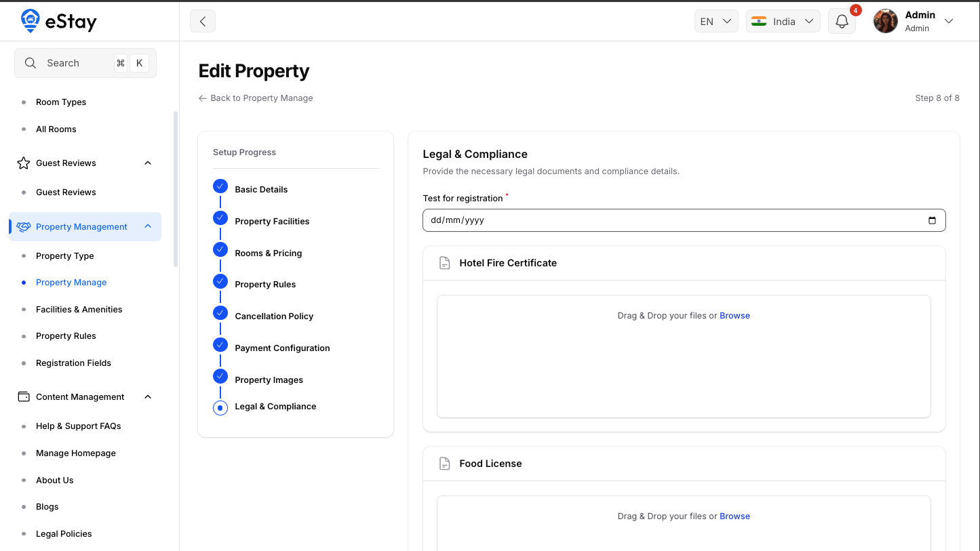Go Back to Property Manage
The width and height of the screenshot is (980, 551).
coord(256,98)
